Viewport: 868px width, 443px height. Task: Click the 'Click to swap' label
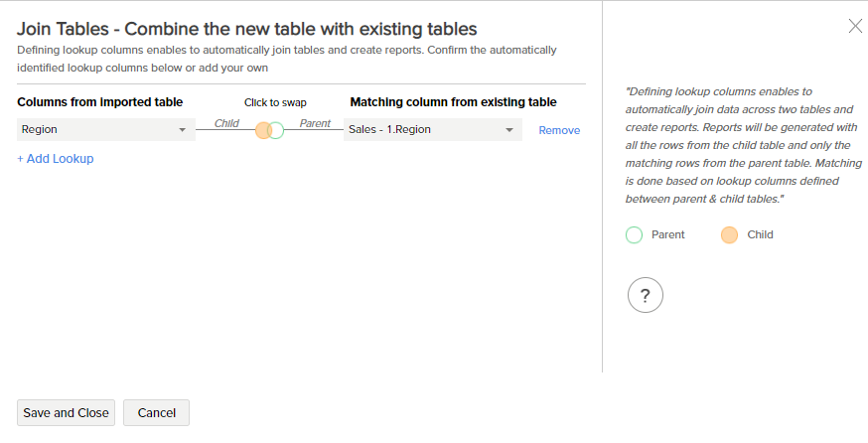point(275,102)
